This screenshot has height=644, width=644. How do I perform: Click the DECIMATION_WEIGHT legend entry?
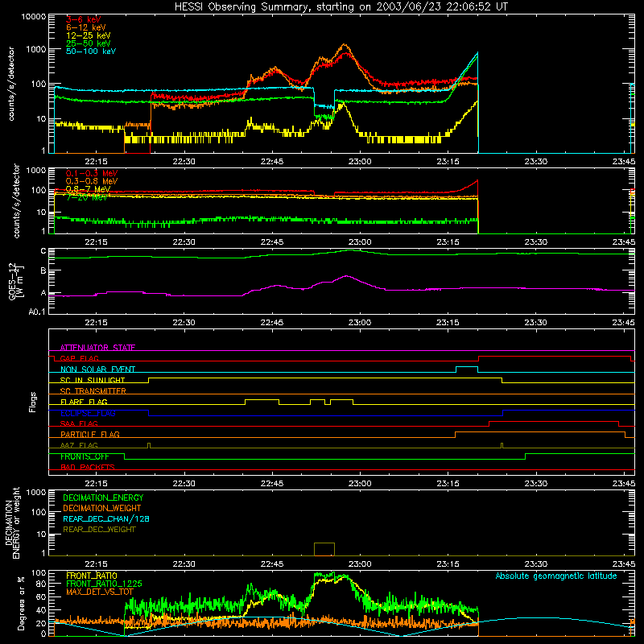102,508
